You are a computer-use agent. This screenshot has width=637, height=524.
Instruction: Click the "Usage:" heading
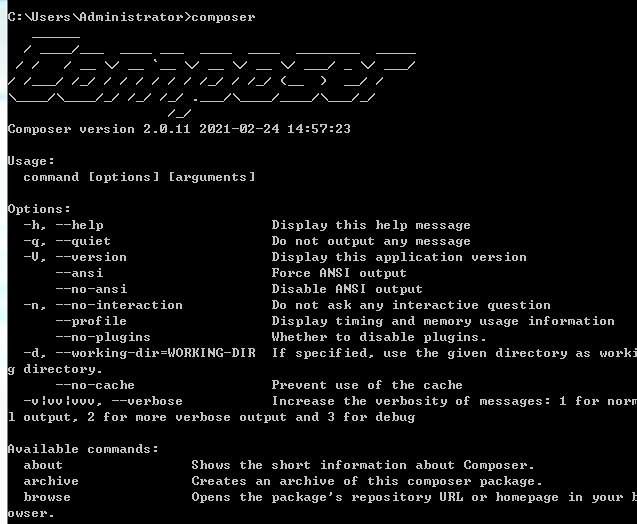coord(31,161)
